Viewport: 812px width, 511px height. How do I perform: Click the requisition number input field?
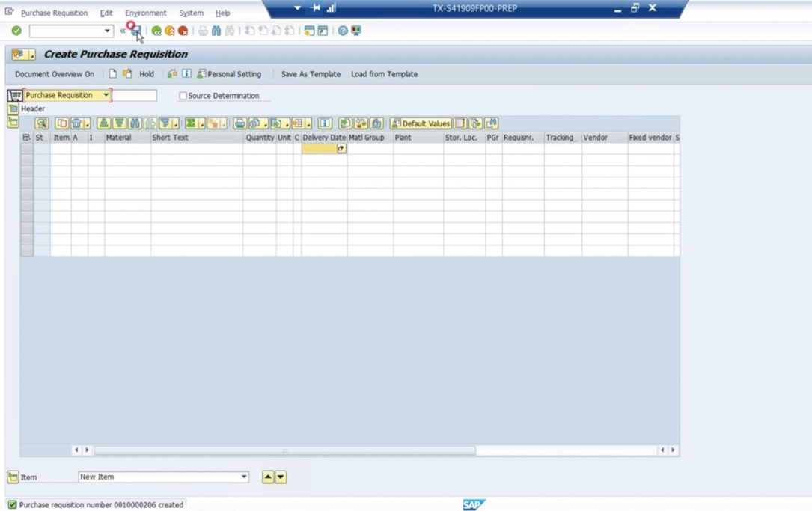point(134,95)
